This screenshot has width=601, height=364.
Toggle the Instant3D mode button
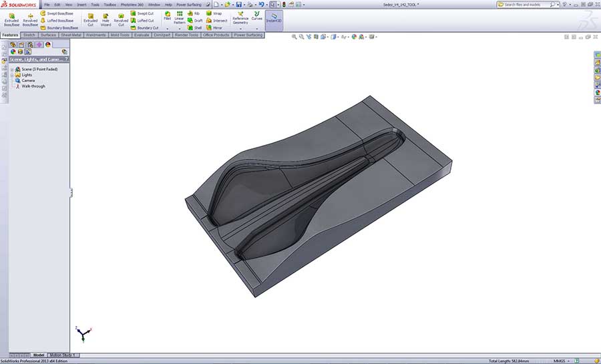tap(273, 18)
